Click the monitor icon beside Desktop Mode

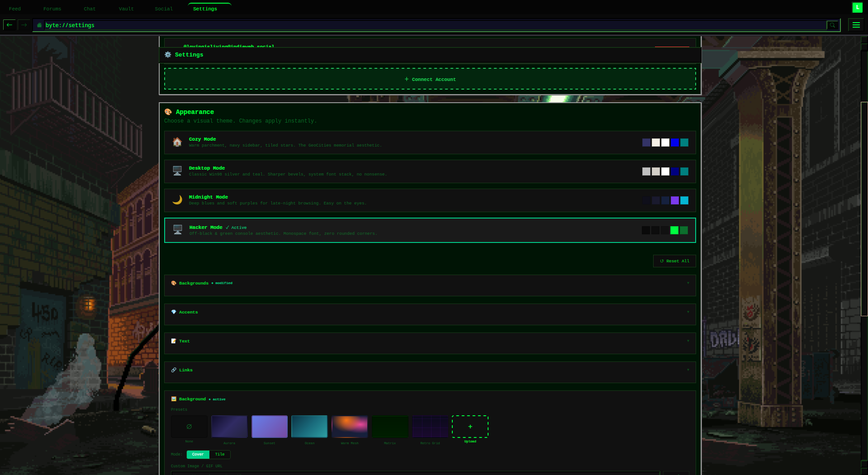point(177,171)
